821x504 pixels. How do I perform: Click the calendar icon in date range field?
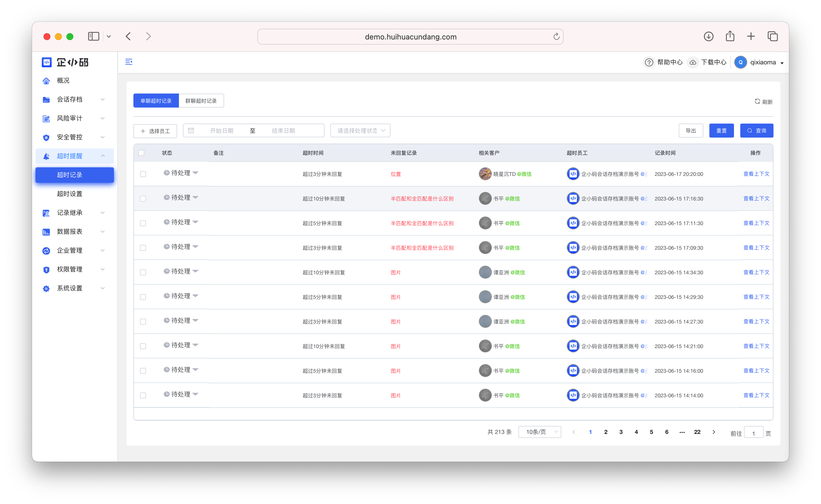coord(191,130)
